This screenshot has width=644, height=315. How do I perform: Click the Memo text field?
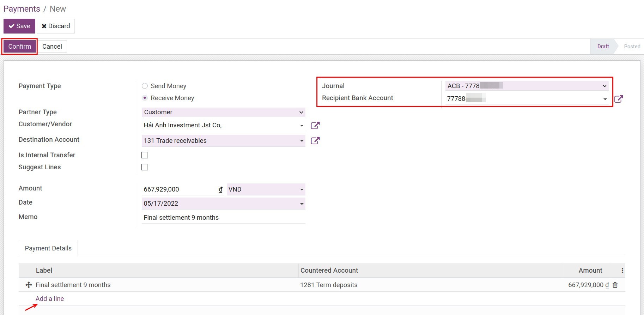pyautogui.click(x=223, y=218)
